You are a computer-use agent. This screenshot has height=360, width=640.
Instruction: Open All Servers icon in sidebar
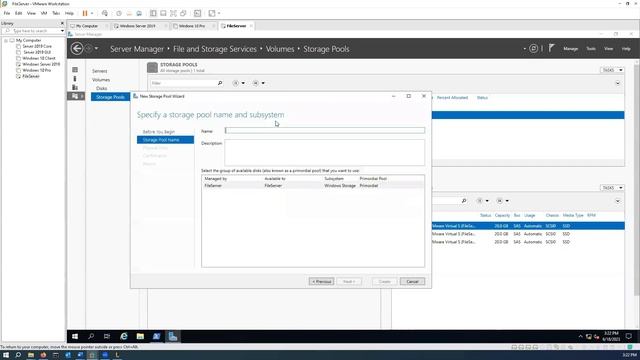(75, 87)
